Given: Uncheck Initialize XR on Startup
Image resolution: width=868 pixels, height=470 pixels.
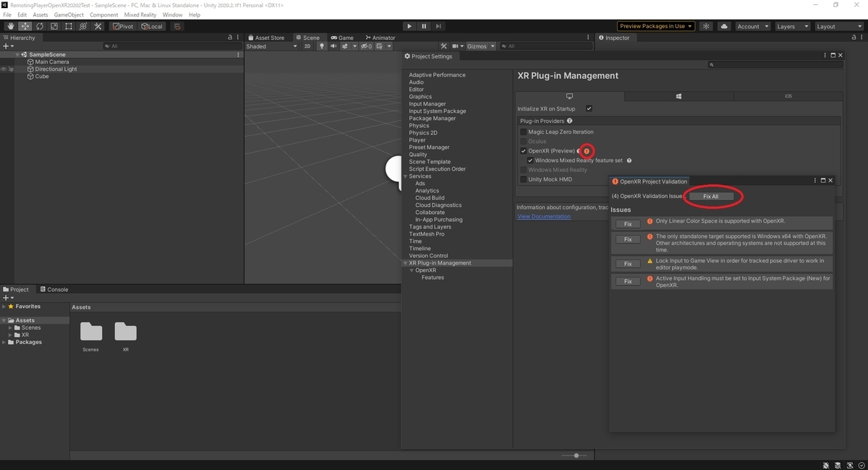Looking at the screenshot, I should (x=590, y=108).
